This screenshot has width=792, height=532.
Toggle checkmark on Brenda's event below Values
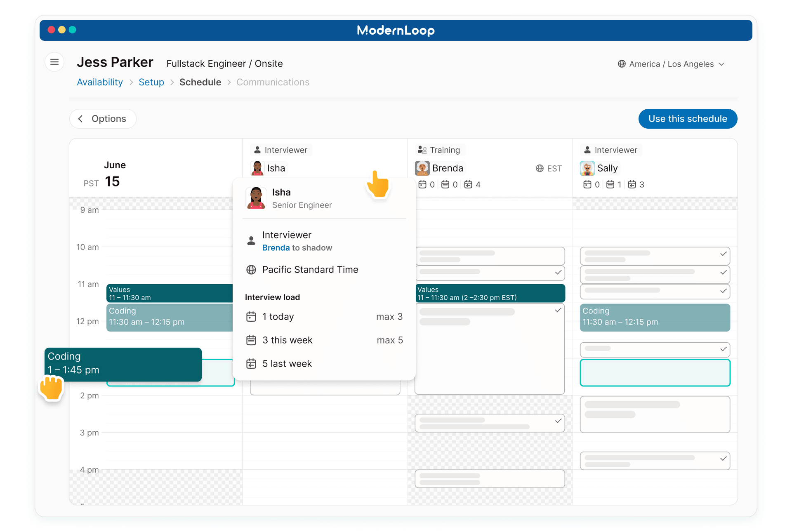pyautogui.click(x=558, y=310)
